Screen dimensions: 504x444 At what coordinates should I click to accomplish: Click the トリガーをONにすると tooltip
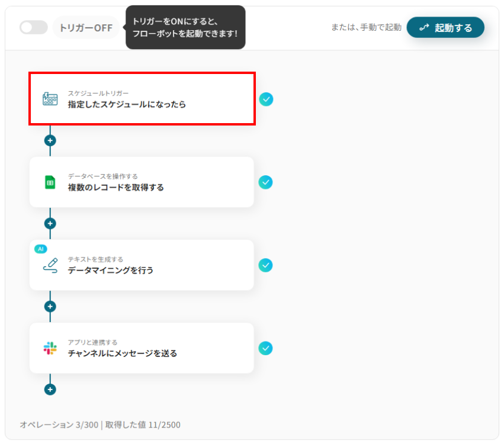(x=185, y=27)
